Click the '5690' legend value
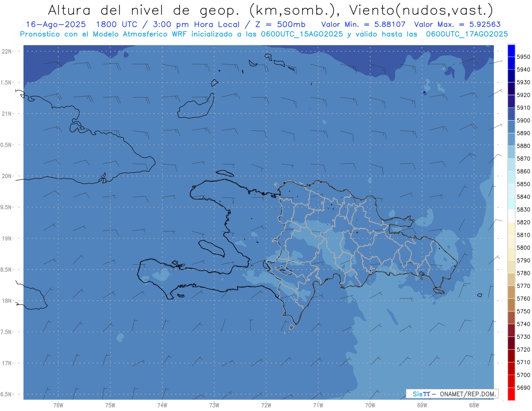This screenshot has height=411, width=532. (x=524, y=388)
